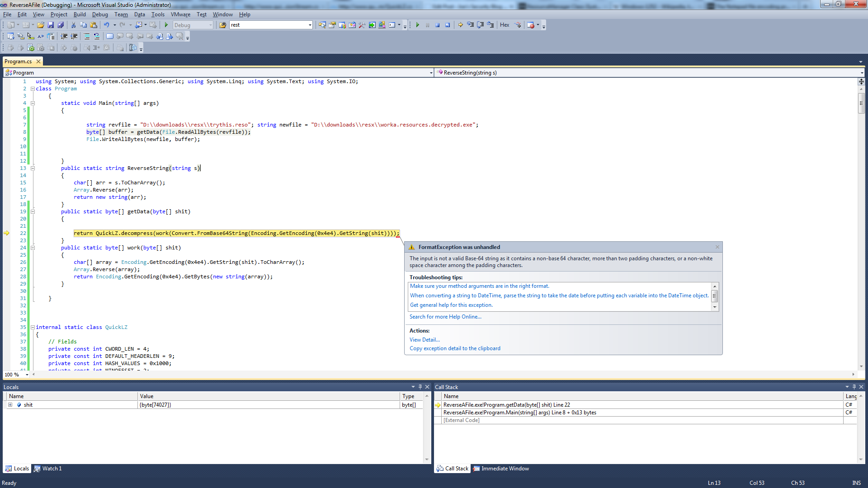Click the Uncomment Selection icon
This screenshot has height=488, width=868.
point(96,36)
